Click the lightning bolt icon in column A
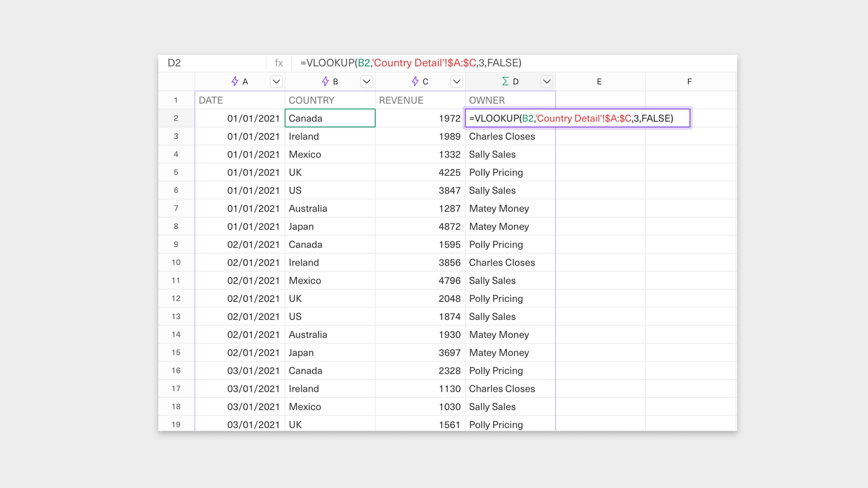The height and width of the screenshot is (488, 868). [x=235, y=81]
